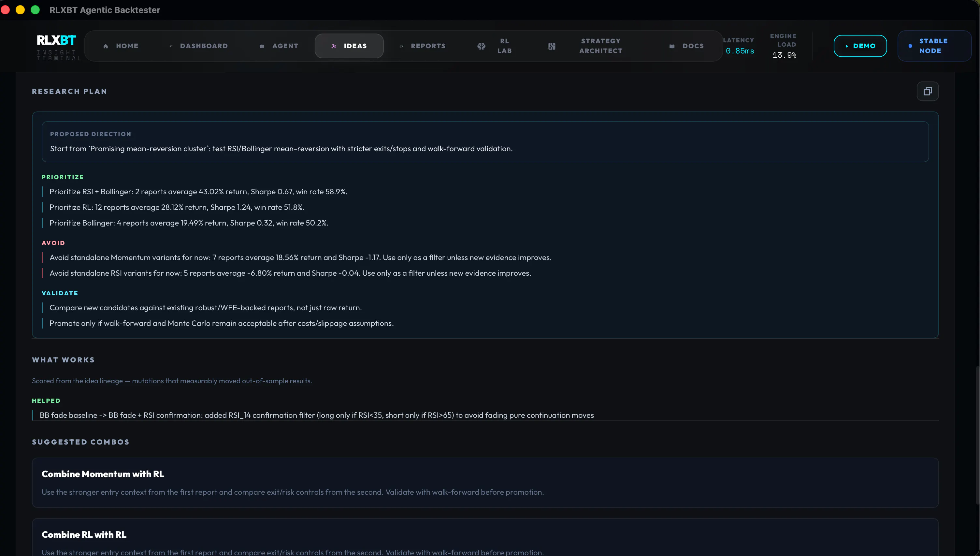Click the Reports tab icon

(x=401, y=46)
